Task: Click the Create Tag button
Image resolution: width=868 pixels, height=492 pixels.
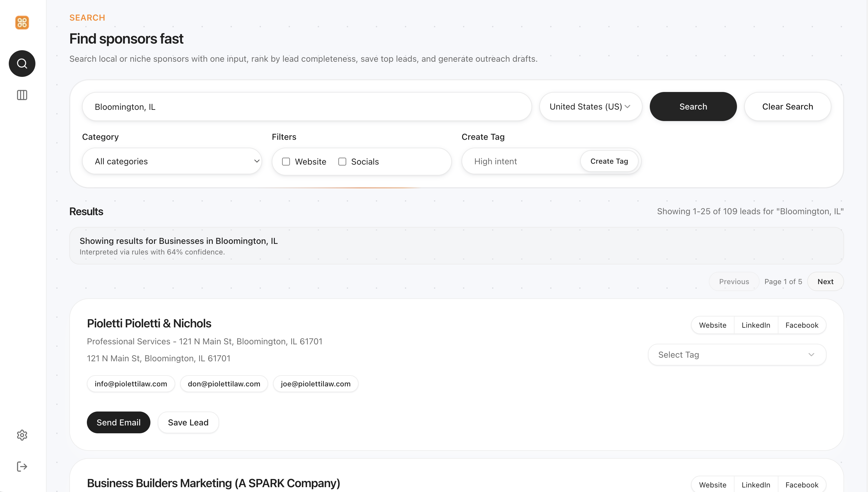Action: coord(609,161)
